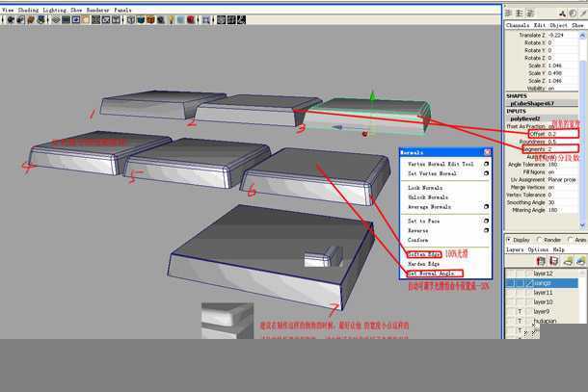The image size is (588, 392).
Task: Open the Channels menu in channel box
Action: click(518, 25)
